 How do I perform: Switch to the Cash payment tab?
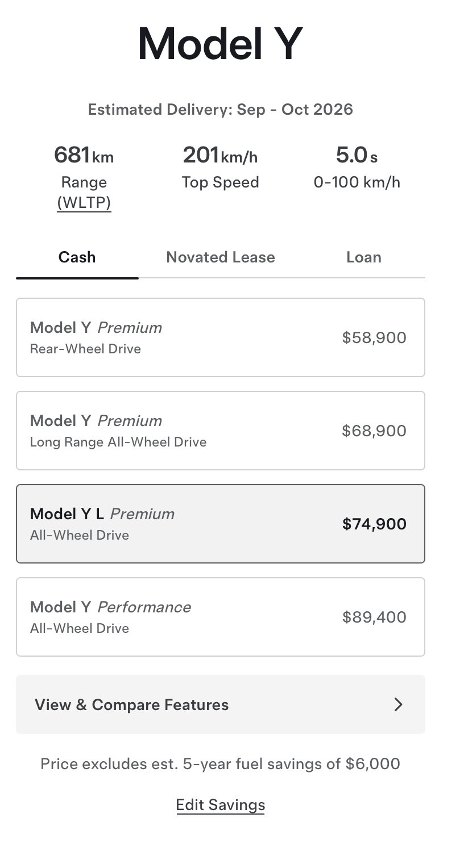(77, 257)
